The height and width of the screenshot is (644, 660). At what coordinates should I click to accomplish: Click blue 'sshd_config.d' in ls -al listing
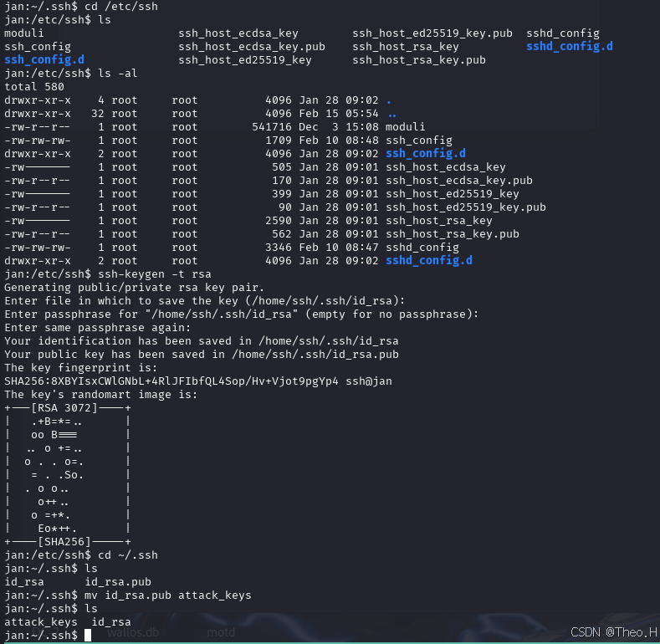click(429, 261)
